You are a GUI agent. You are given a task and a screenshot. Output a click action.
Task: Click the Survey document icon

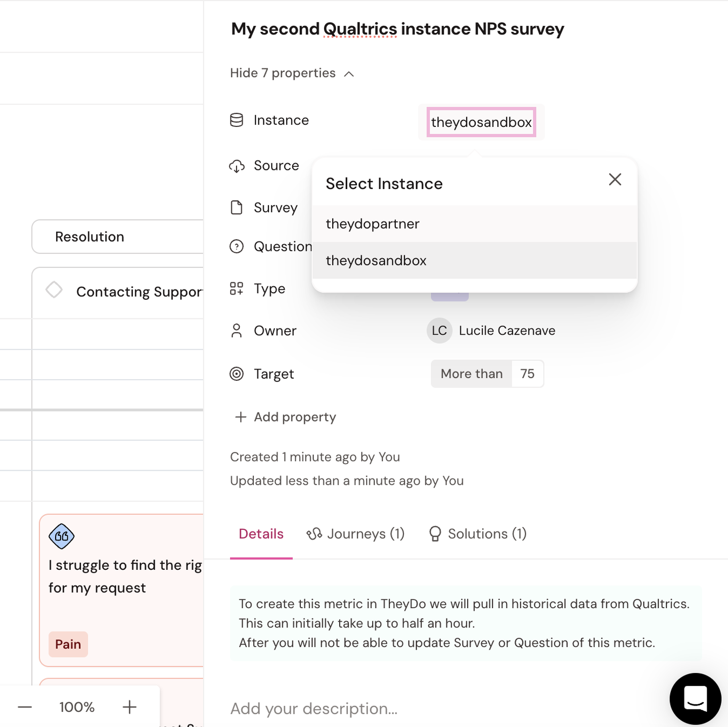click(237, 207)
